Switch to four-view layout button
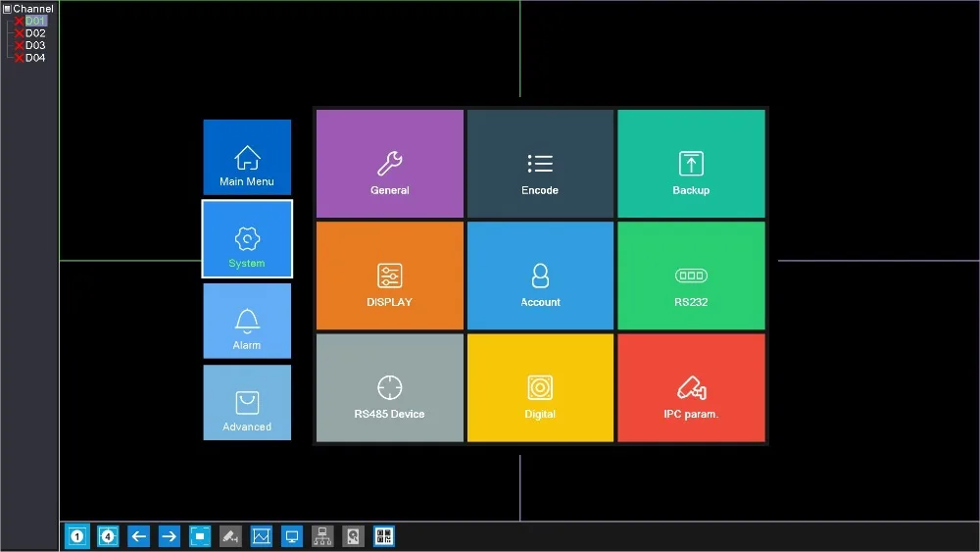980x552 pixels. point(108,536)
